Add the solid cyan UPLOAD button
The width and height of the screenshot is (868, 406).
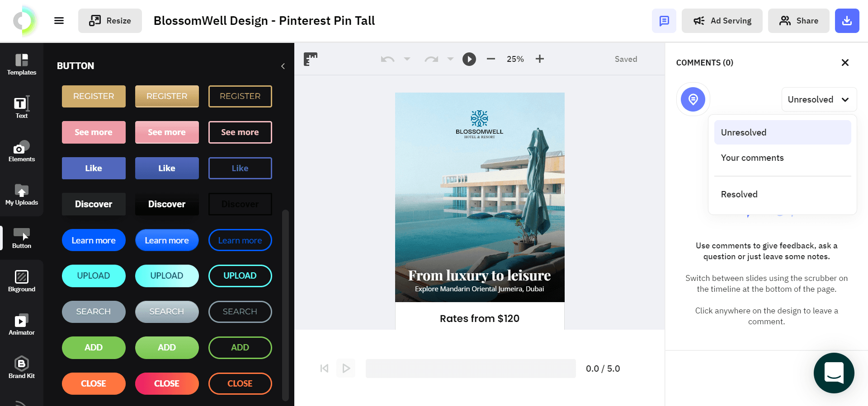(x=94, y=276)
